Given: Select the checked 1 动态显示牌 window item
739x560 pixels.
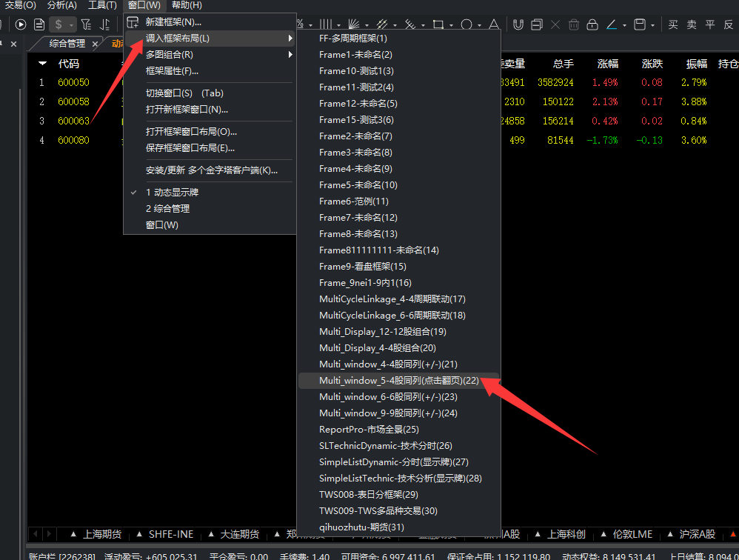Looking at the screenshot, I should [x=172, y=193].
